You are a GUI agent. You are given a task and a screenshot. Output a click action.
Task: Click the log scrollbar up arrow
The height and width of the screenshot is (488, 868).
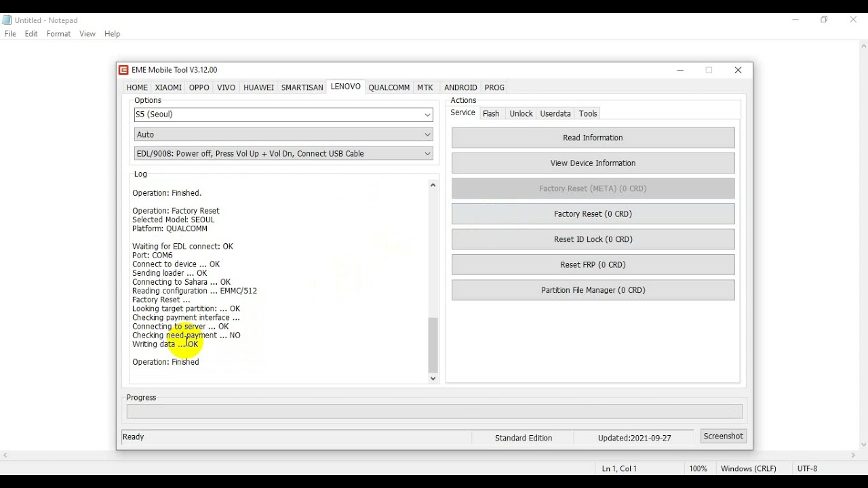pyautogui.click(x=433, y=185)
